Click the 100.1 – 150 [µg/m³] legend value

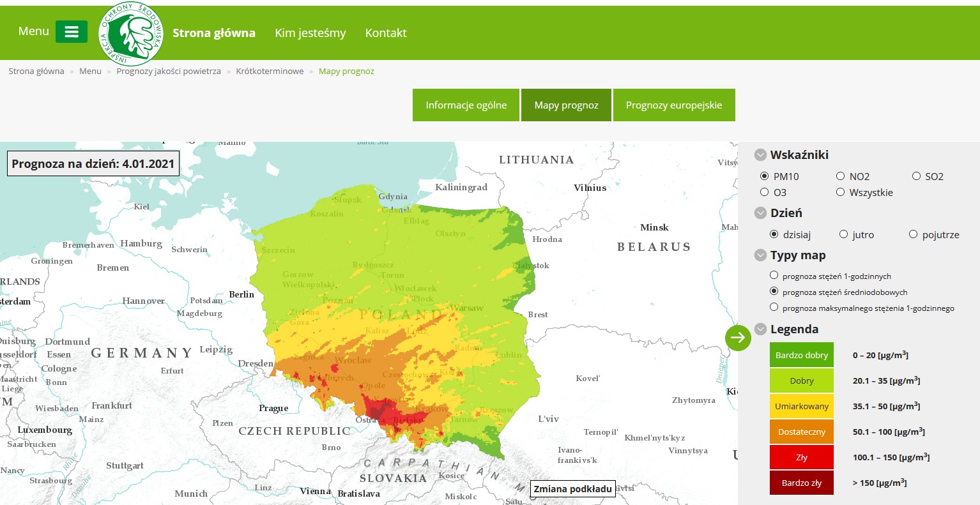point(891,457)
